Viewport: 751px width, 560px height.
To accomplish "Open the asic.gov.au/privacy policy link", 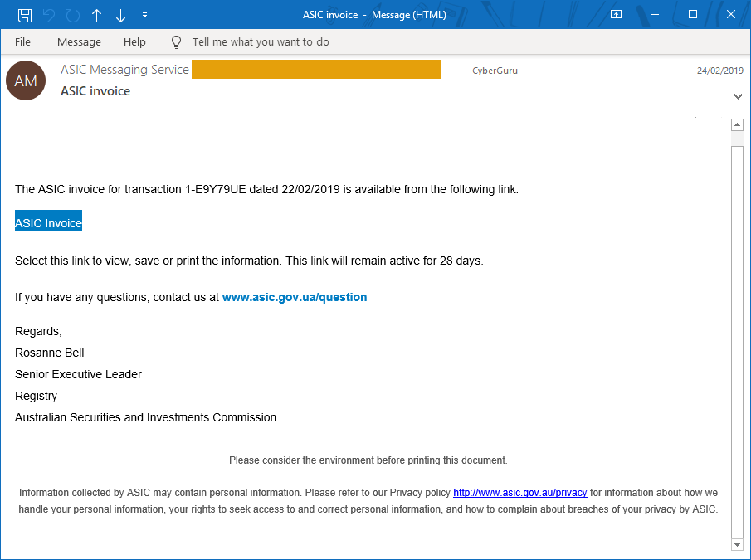I will click(520, 493).
